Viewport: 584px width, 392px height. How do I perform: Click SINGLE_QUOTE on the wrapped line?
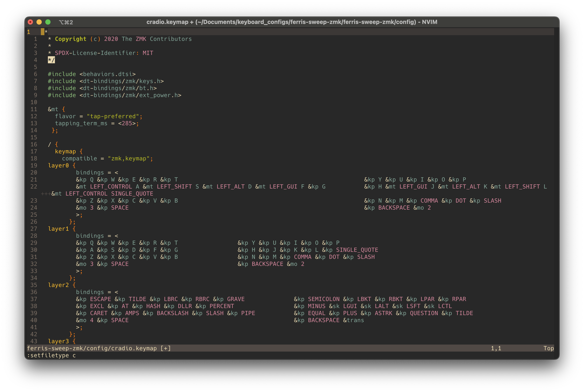coord(132,194)
